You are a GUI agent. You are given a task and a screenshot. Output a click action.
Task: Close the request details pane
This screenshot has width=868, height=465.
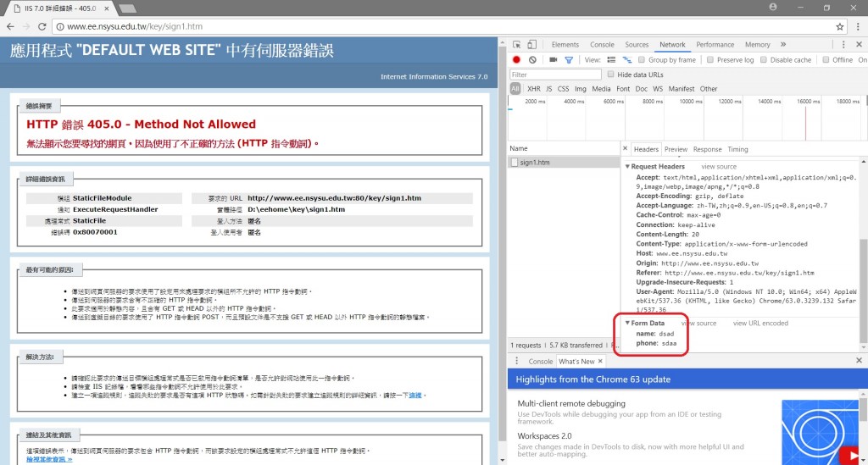pos(625,149)
